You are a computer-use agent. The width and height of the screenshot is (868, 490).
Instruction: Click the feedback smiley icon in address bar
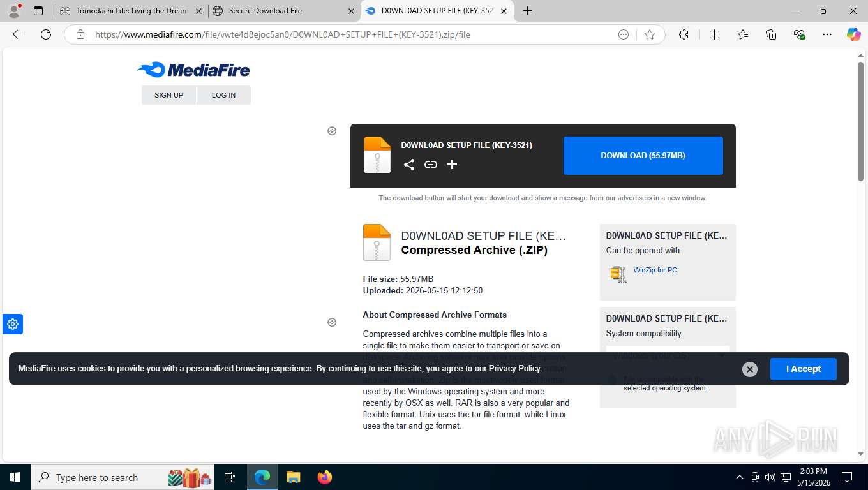tap(624, 34)
